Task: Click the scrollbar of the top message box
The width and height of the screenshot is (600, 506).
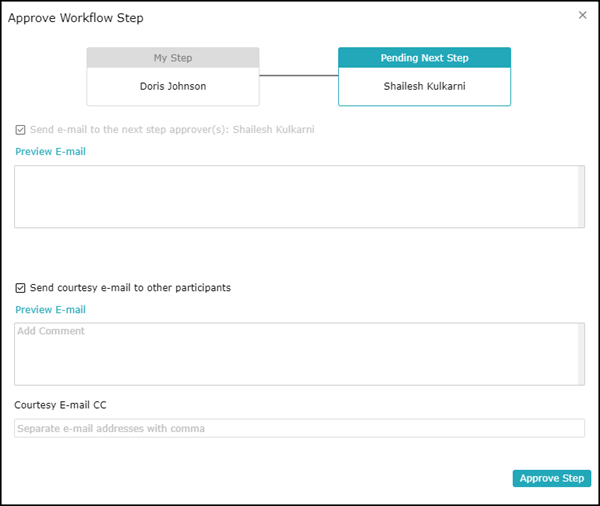Action: (580, 196)
